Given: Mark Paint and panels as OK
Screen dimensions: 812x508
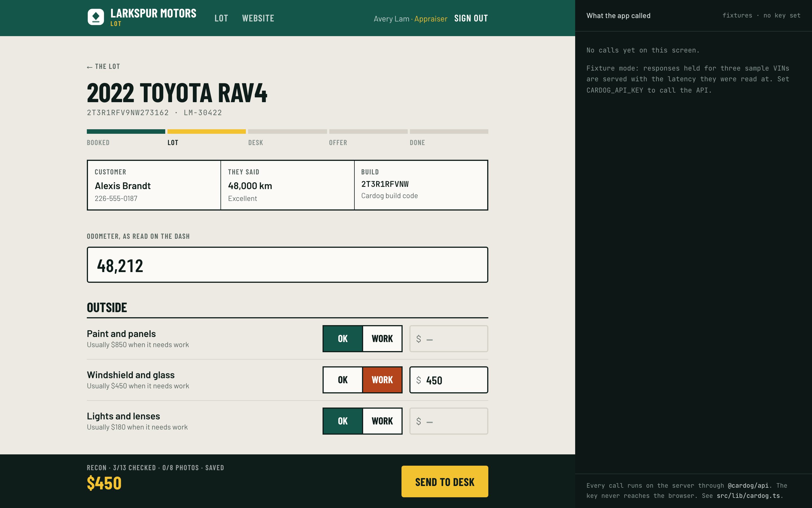Looking at the screenshot, I should pyautogui.click(x=343, y=339).
